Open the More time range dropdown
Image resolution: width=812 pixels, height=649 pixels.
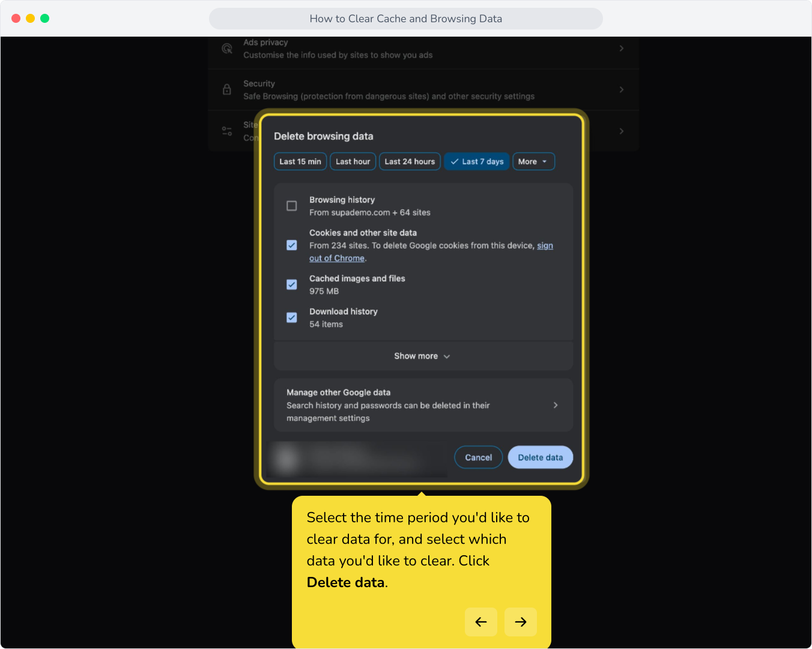(x=533, y=162)
